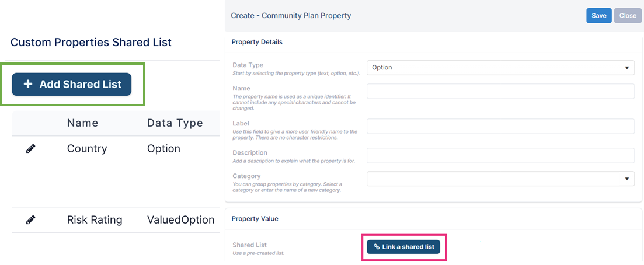The width and height of the screenshot is (644, 265).
Task: Focus the Label input field
Action: point(500,126)
